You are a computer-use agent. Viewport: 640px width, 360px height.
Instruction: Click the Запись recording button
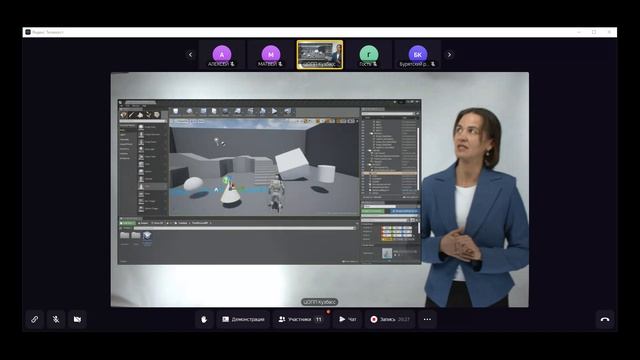click(390, 319)
